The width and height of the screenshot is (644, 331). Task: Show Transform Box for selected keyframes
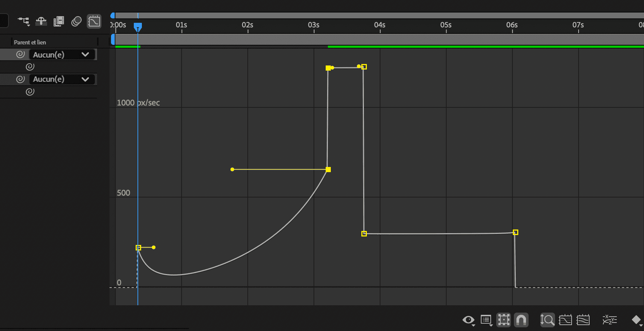(504, 320)
